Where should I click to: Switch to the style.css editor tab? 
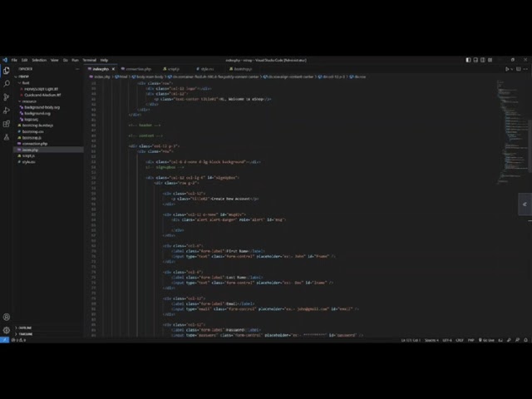pos(205,69)
